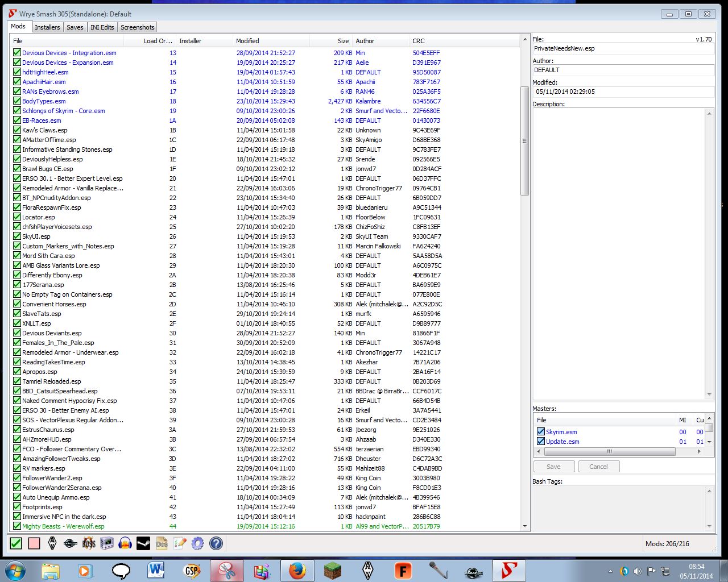Image resolution: width=728 pixels, height=582 pixels.
Task: Launch Skyrim from the status bar icon
Action: [x=52, y=543]
